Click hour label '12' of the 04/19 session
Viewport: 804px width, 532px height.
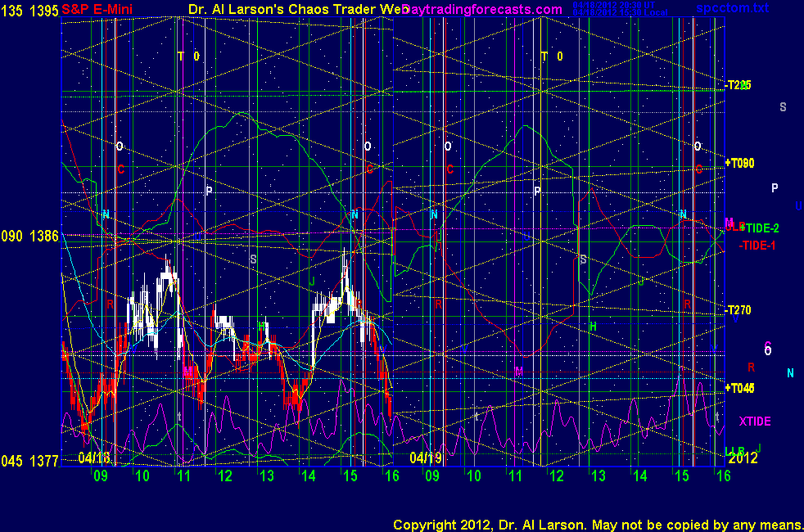557,476
